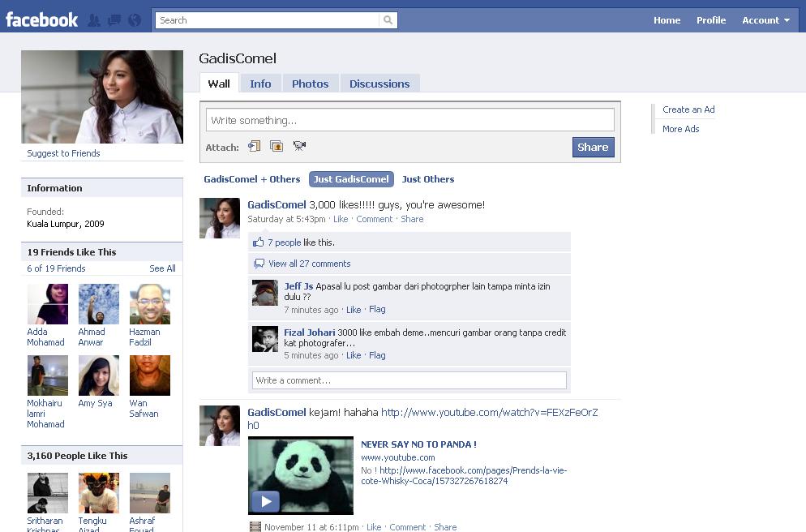Screen dimensions: 806x532
Task: Open Hazman Fadzil's profile picture
Action: pos(149,304)
